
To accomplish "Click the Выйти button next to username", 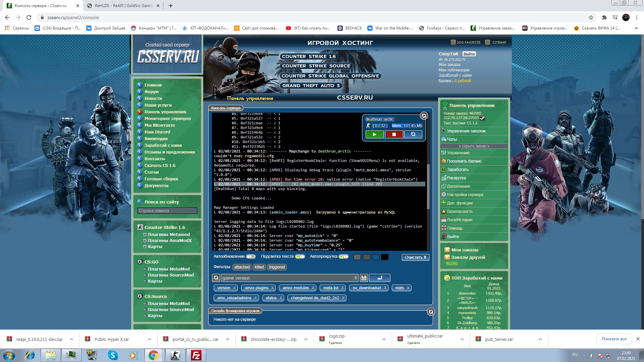I will click(469, 54).
